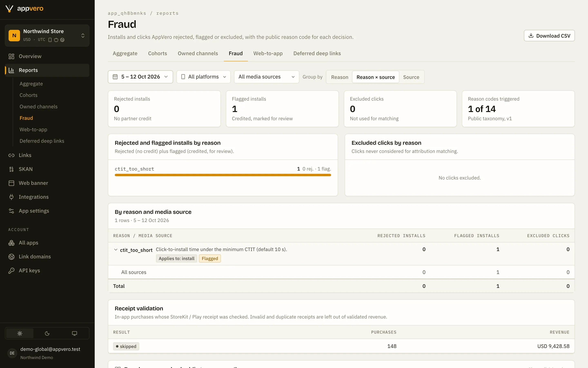588x368 pixels.
Task: Click the Links chain icon
Action: (x=11, y=155)
